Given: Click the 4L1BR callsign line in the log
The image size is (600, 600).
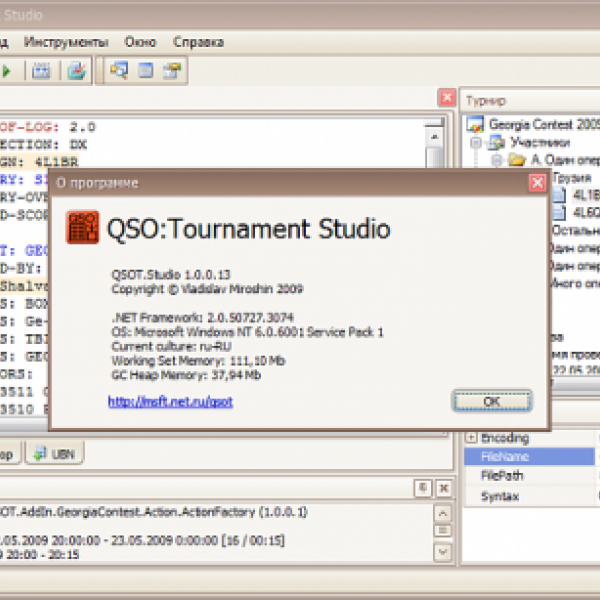Looking at the screenshot, I should (x=39, y=162).
